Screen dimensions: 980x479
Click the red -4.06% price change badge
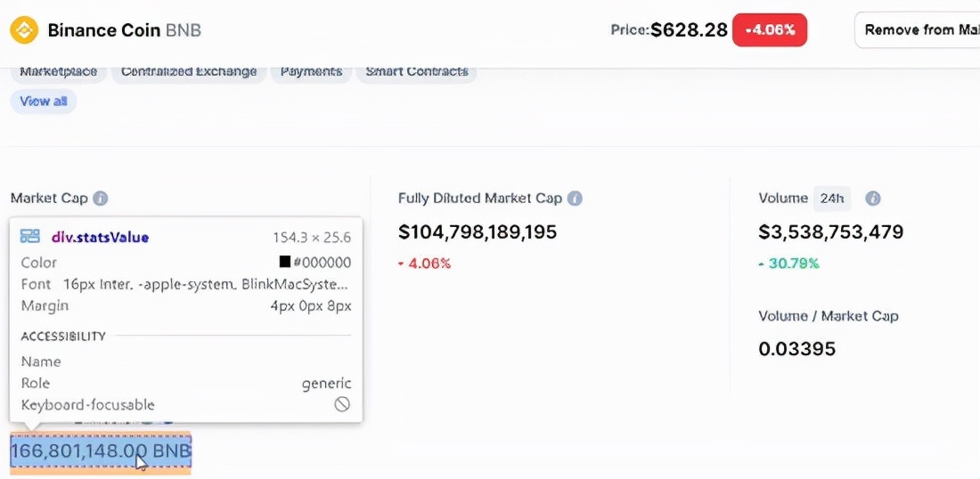click(770, 30)
